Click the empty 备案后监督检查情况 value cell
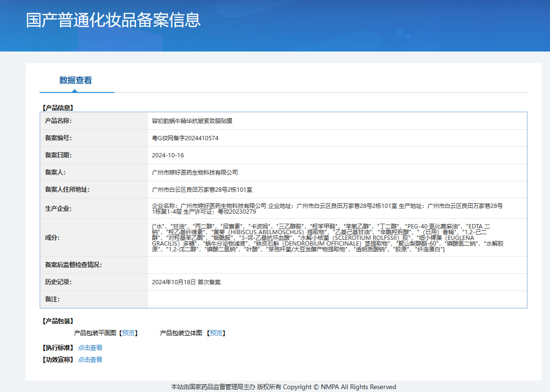Image resolution: width=550 pixels, height=392 pixels. coord(337,265)
